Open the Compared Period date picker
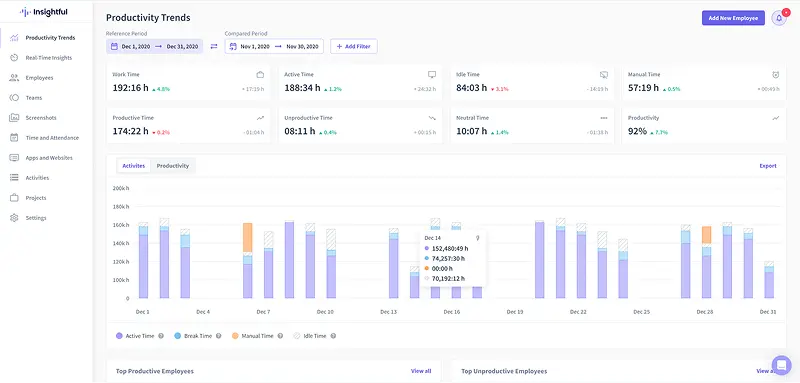The height and width of the screenshot is (383, 800). pos(274,46)
